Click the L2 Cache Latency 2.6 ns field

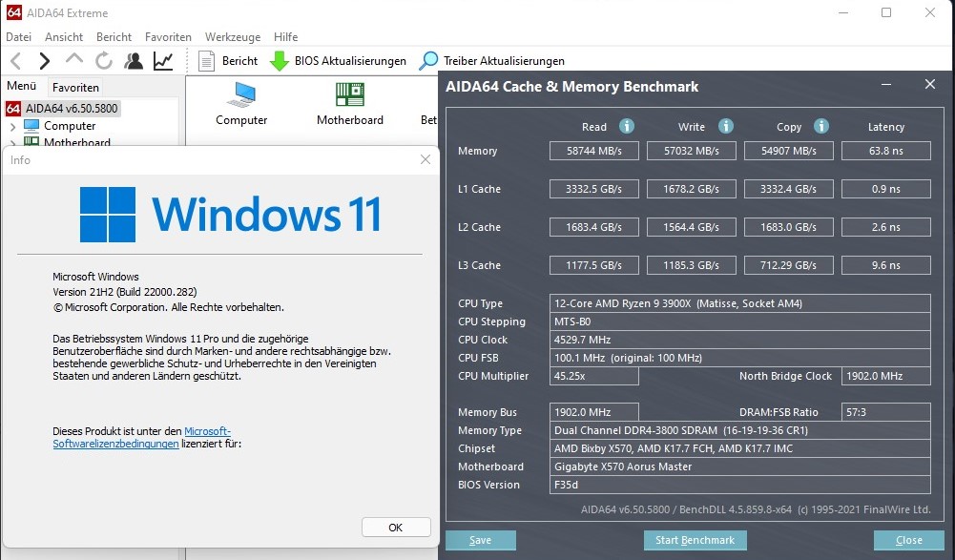pos(886,227)
